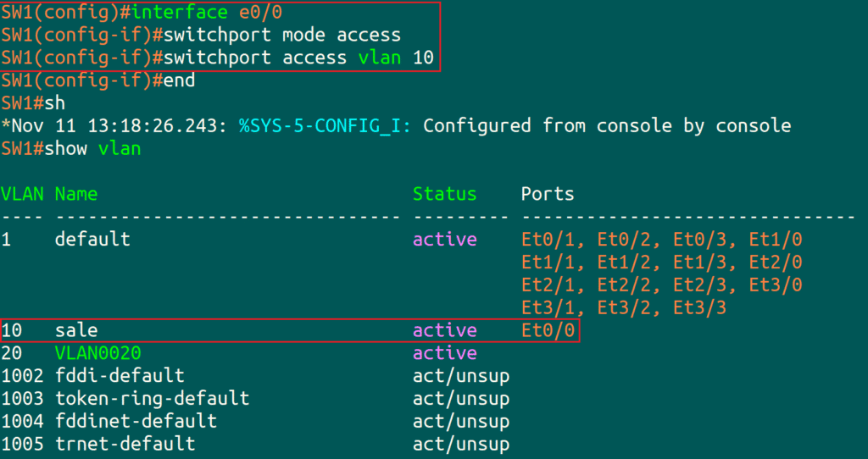Click the 'switchport mode access' command

tap(282, 36)
